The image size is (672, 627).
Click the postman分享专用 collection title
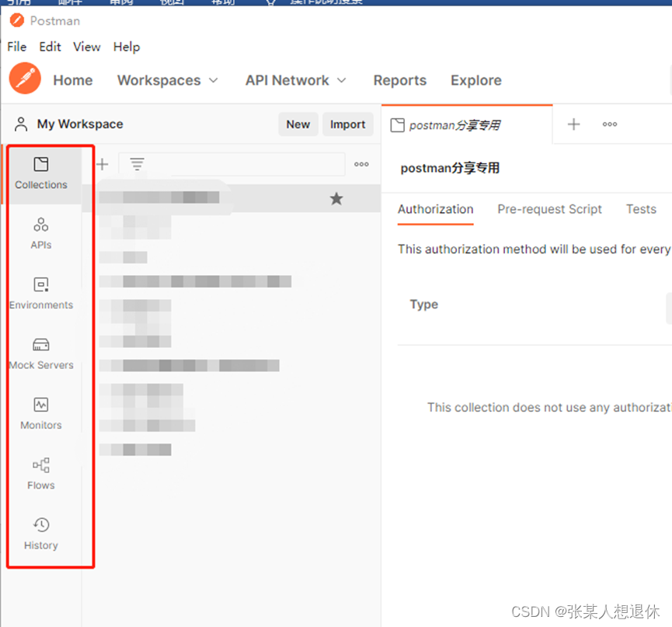[x=450, y=168]
